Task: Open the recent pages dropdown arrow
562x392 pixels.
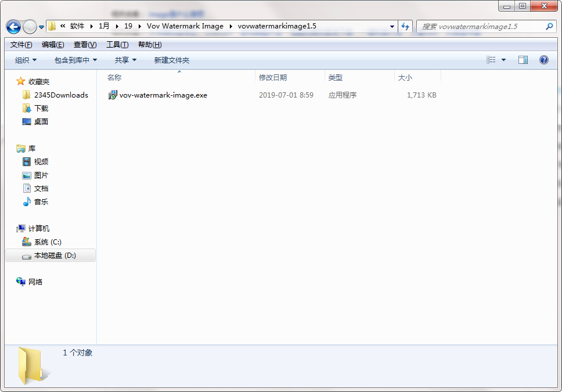Action: coord(42,27)
